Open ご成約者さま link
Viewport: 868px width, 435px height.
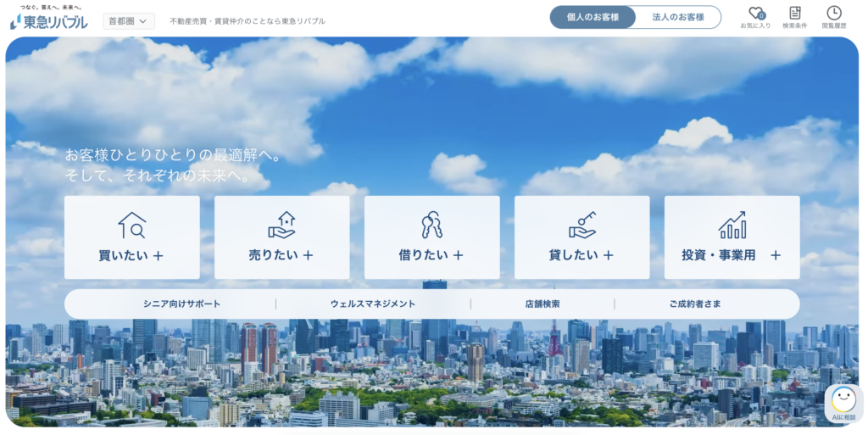click(695, 304)
